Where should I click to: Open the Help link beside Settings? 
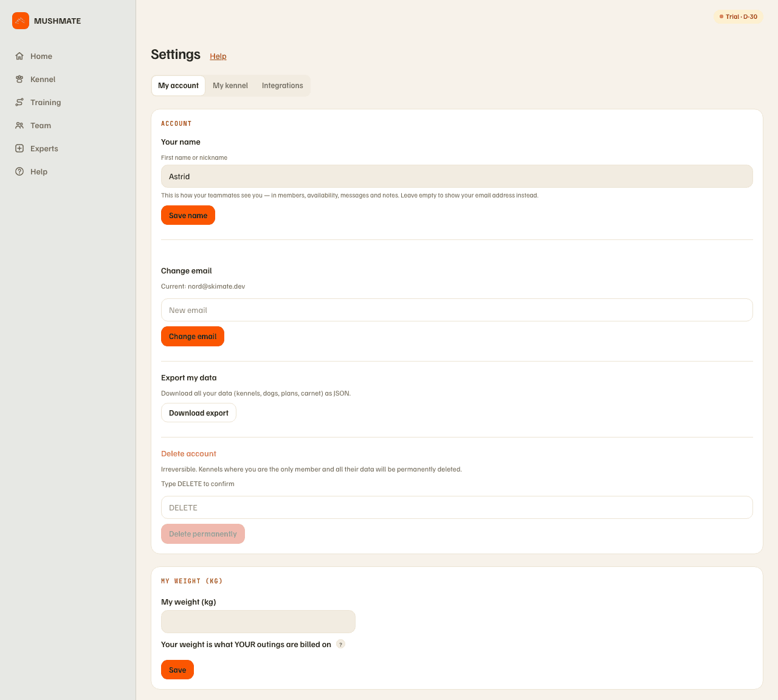[x=218, y=56]
